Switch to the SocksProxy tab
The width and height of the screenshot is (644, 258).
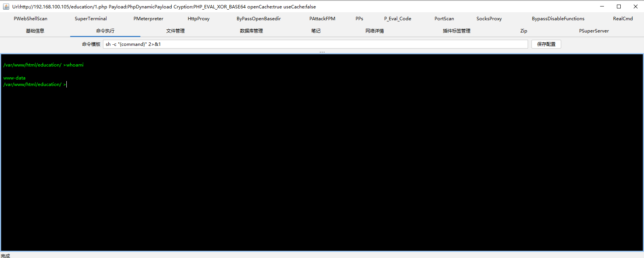[x=489, y=18]
